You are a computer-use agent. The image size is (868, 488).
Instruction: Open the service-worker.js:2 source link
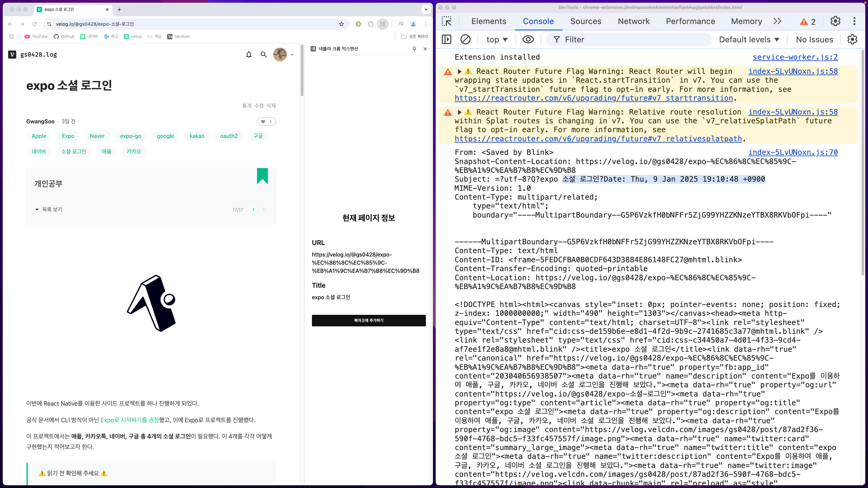point(795,57)
